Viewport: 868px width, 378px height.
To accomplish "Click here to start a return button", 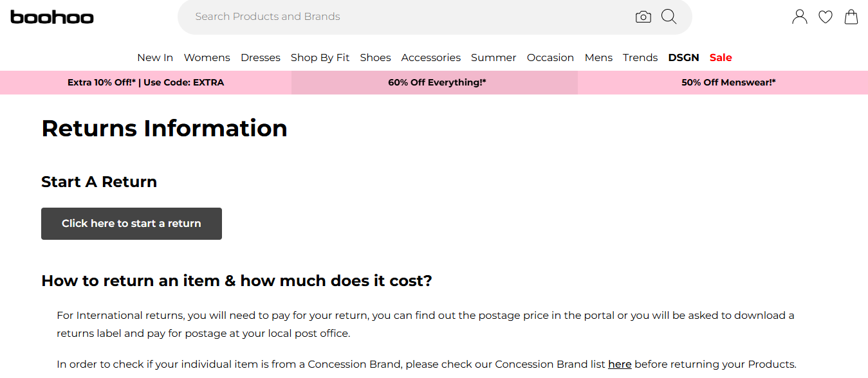I will click(131, 224).
